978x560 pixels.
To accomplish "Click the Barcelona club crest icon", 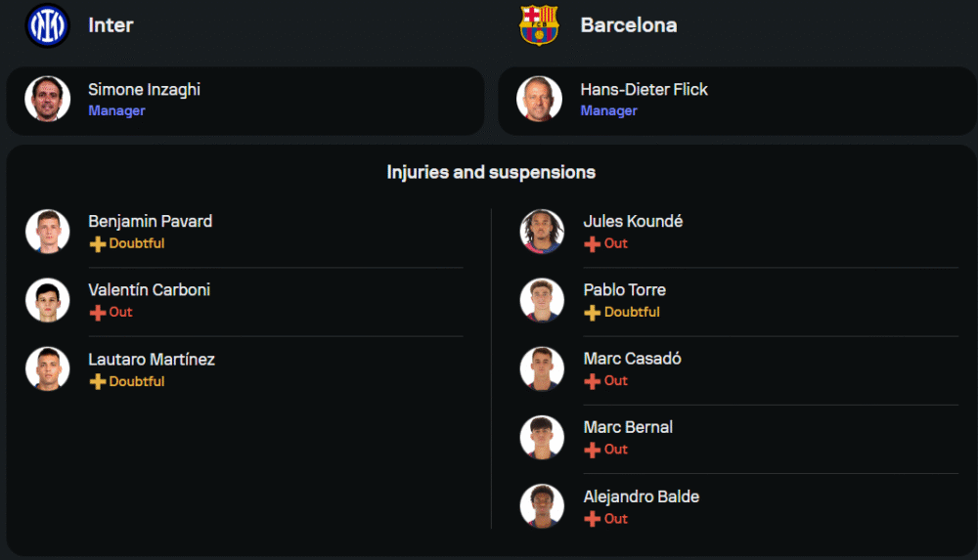I will click(539, 25).
